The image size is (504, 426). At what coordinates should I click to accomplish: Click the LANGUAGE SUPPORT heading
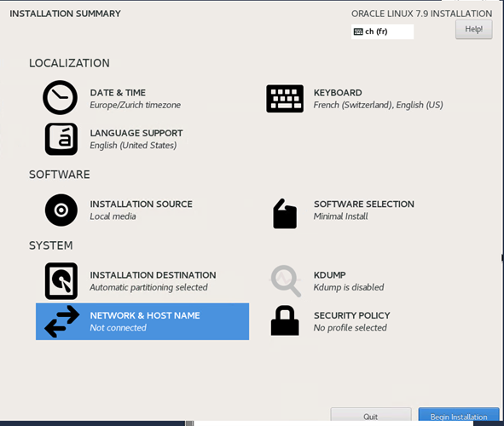click(x=136, y=133)
